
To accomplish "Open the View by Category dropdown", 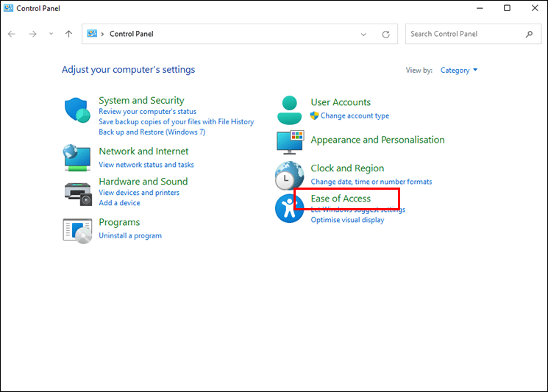I will [459, 71].
